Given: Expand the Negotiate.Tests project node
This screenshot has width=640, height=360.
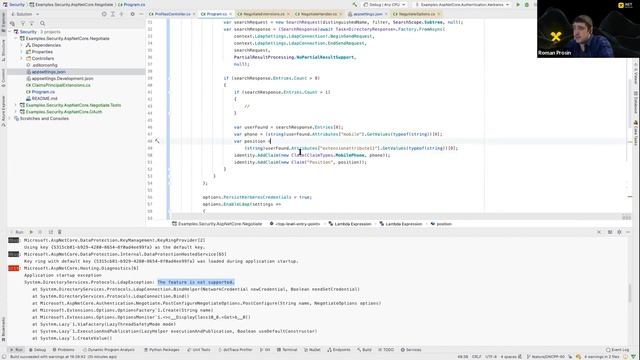Looking at the screenshot, I should pos(16,105).
